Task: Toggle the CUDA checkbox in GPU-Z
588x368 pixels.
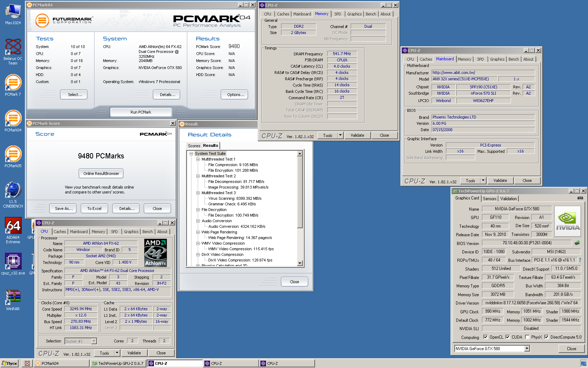Action: pos(507,337)
